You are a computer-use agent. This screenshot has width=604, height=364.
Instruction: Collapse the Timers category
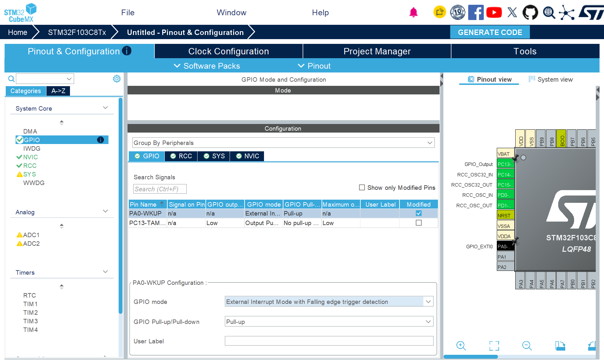point(106,272)
